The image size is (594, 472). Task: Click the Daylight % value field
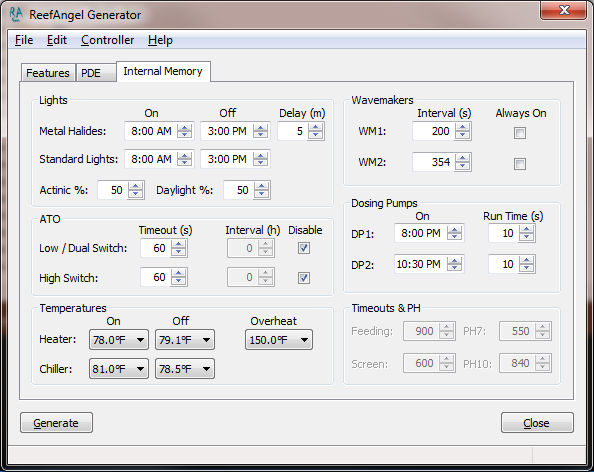coord(239,190)
